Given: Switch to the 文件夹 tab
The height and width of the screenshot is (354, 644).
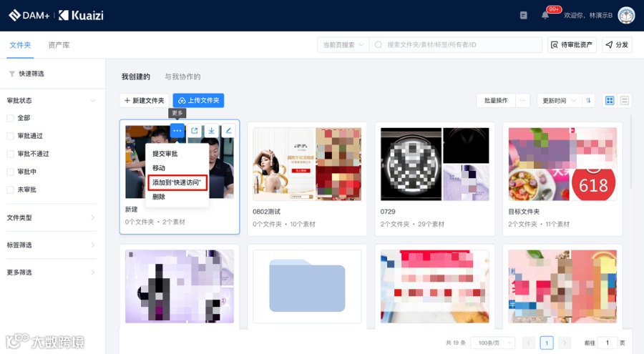Looking at the screenshot, I should [x=20, y=45].
